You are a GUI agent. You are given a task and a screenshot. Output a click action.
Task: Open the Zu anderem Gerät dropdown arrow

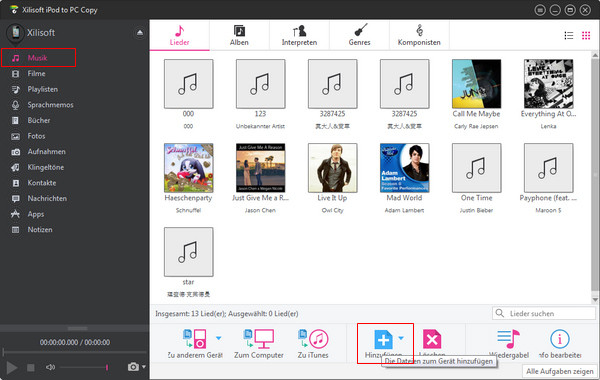pos(218,338)
